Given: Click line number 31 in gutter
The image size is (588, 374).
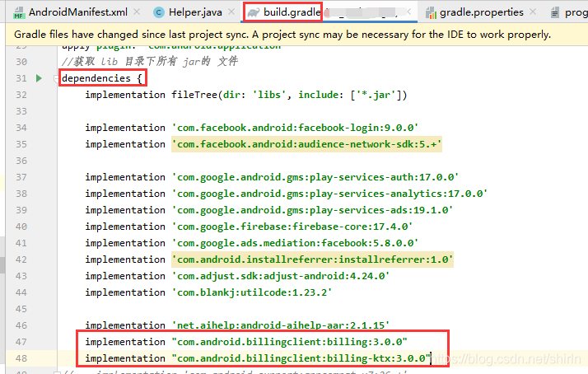Looking at the screenshot, I should [21, 78].
